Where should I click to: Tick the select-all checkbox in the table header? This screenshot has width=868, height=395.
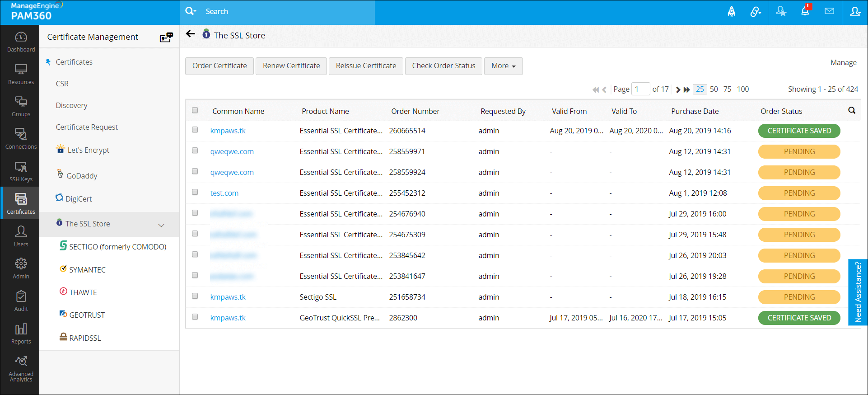pos(195,110)
